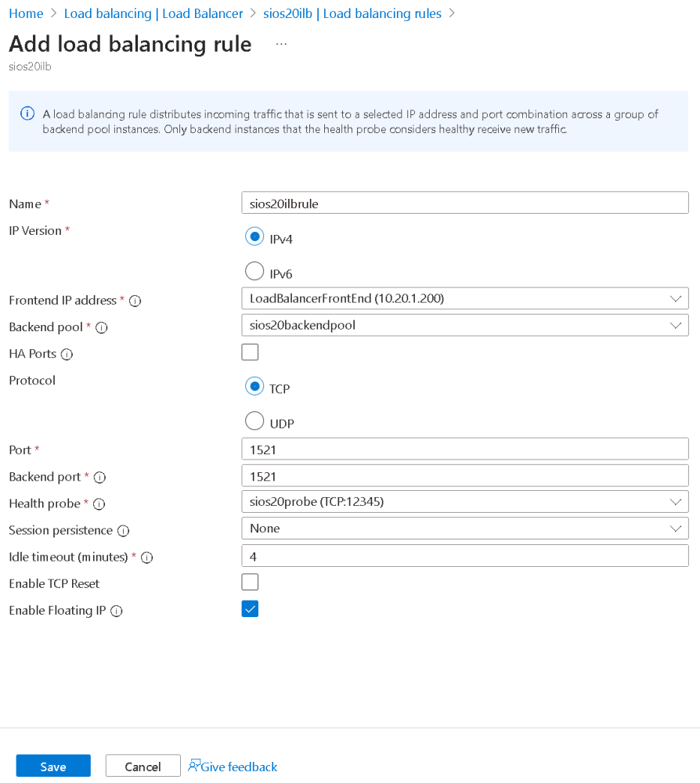
Task: Click info icon beside Idle timeout
Action: (146, 557)
